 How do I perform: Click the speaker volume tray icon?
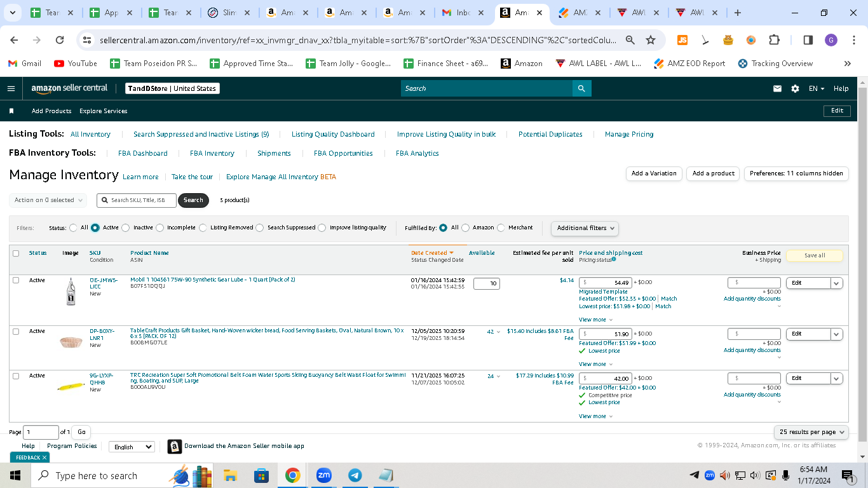(755, 475)
